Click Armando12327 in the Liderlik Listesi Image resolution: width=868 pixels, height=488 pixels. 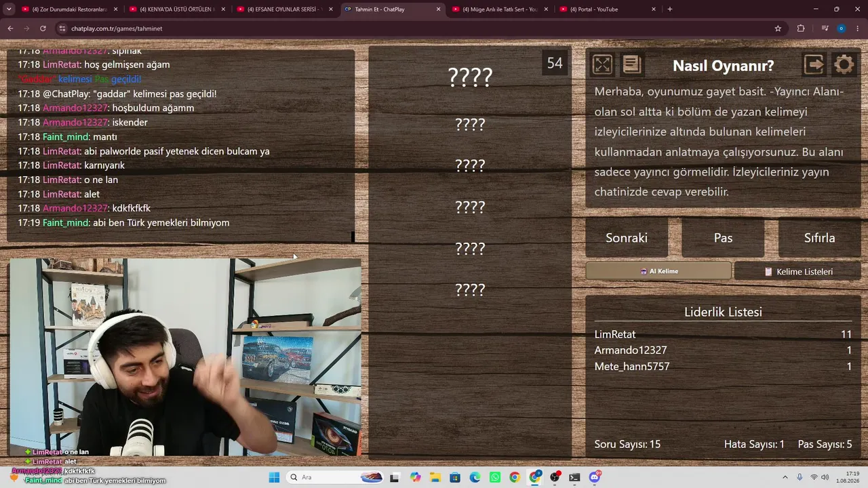631,350
